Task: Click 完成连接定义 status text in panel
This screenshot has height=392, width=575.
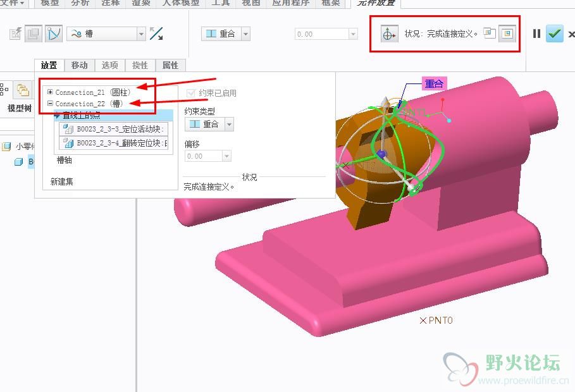Action: [208, 187]
